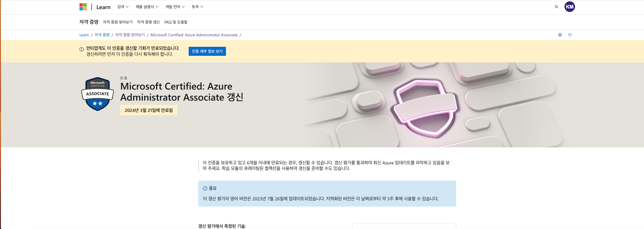Expand the 토픽 dropdown menu
Screen dimensions: 644x229
(197, 7)
